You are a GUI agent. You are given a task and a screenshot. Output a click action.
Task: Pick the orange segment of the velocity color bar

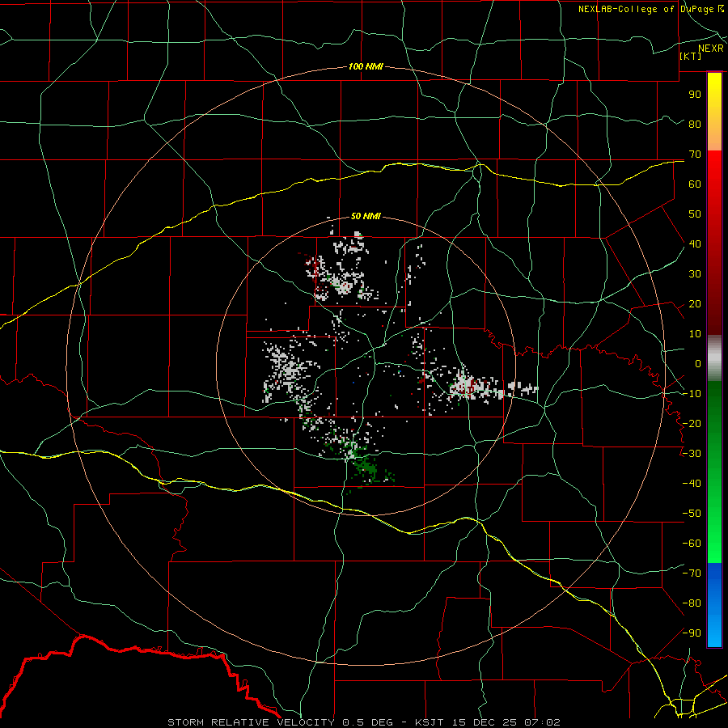tap(714, 134)
